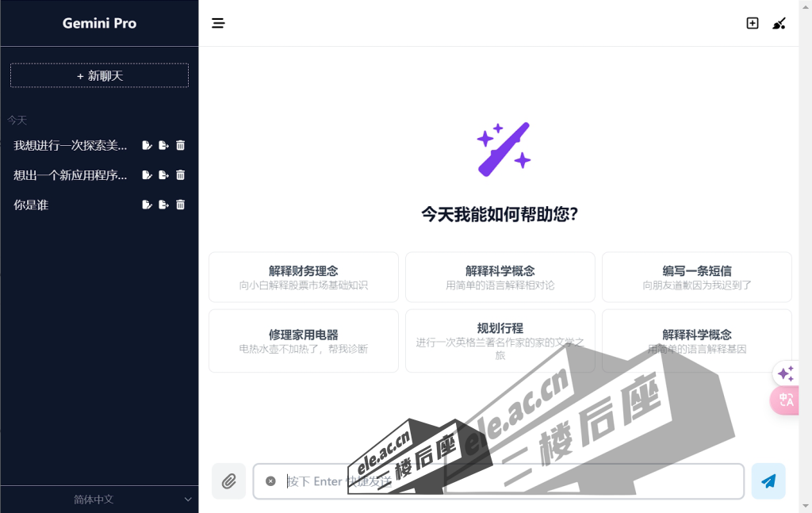Click the pink translate icon

784,400
